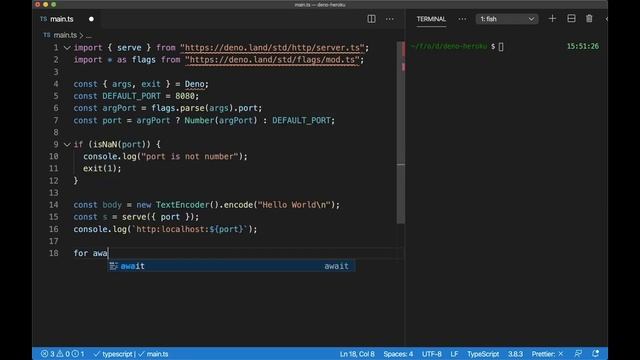The image size is (640, 360).
Task: Click the main.ts check status item
Action: pyautogui.click(x=153, y=354)
